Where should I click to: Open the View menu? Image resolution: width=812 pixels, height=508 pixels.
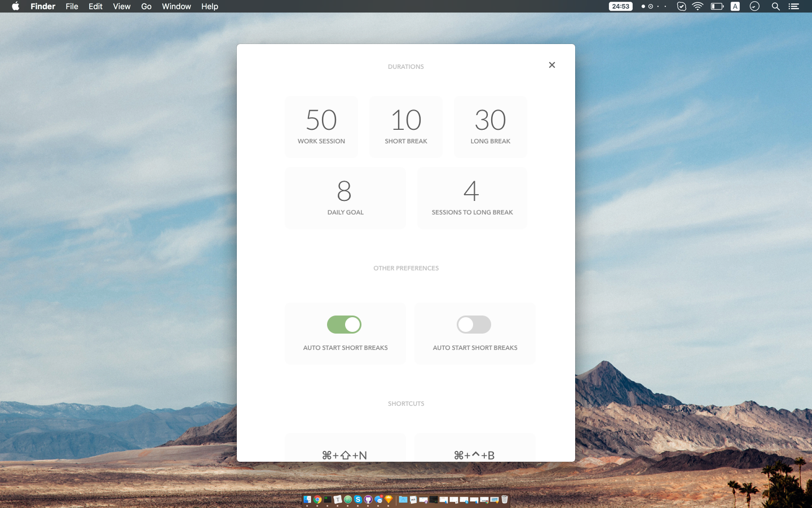click(x=122, y=6)
